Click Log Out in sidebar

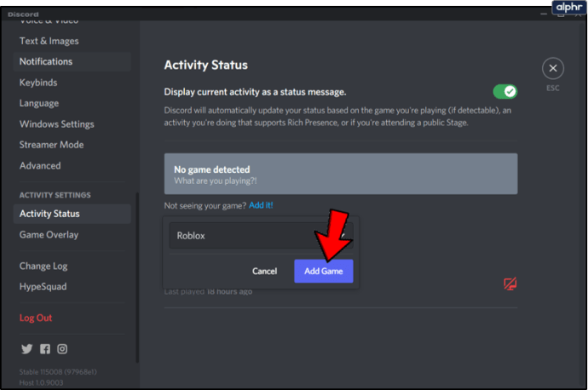pyautogui.click(x=36, y=318)
